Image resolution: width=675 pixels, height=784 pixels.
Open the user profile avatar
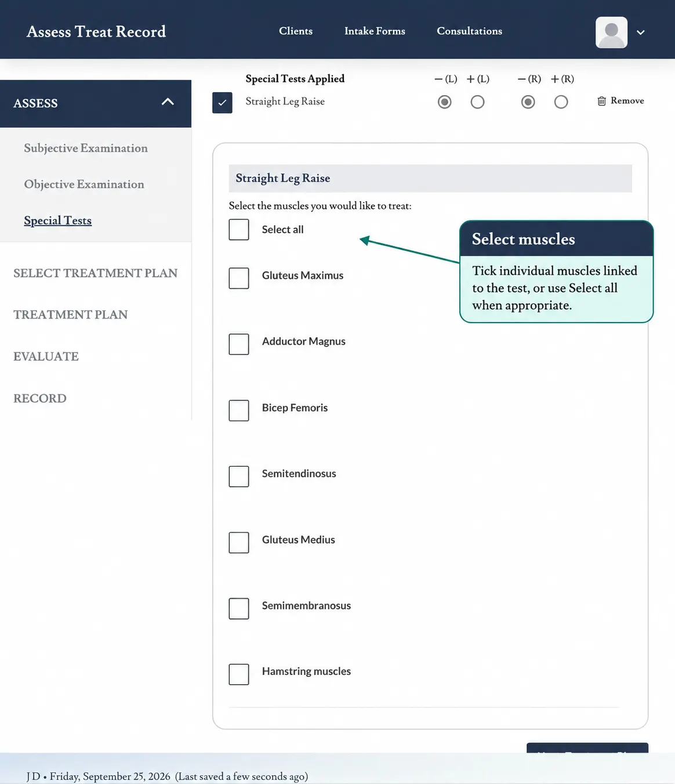point(611,32)
